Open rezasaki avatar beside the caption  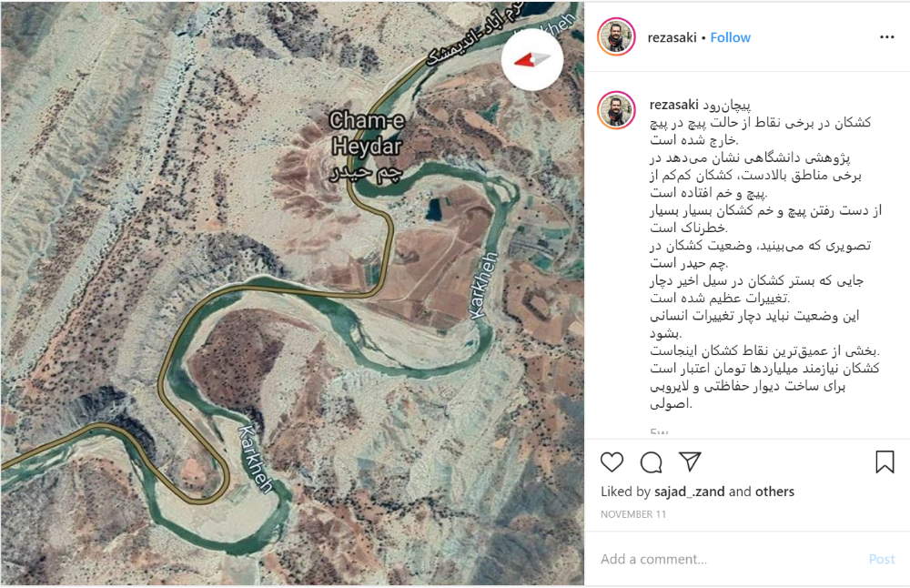(616, 110)
